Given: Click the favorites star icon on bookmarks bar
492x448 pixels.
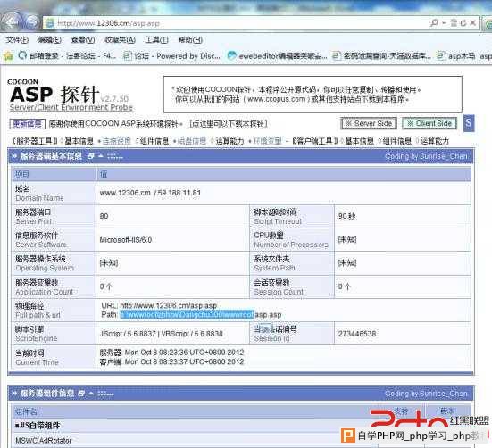Looking at the screenshot, I should pos(8,56).
